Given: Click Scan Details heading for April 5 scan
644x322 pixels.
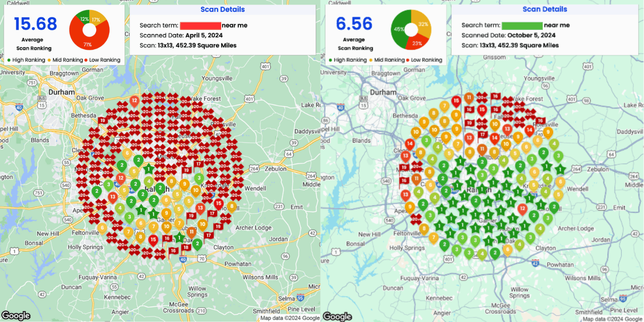Looking at the screenshot, I should click(x=223, y=10).
